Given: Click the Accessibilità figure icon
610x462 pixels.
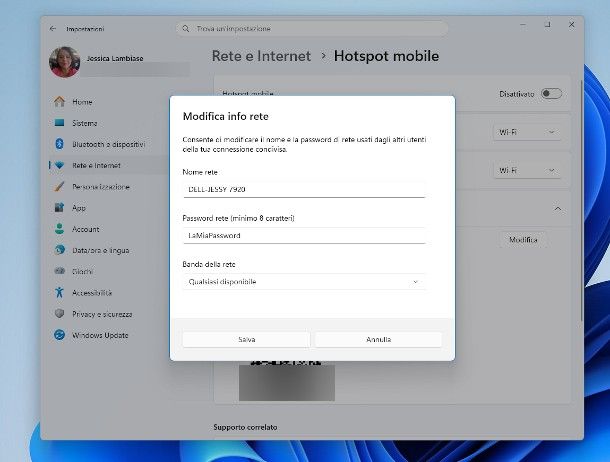Looking at the screenshot, I should (60, 292).
